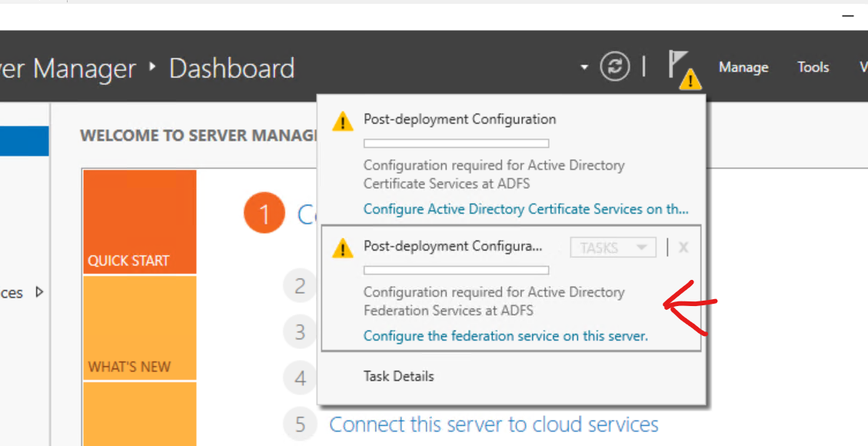The image size is (868, 446).
Task: Open Task Details
Action: tap(398, 376)
